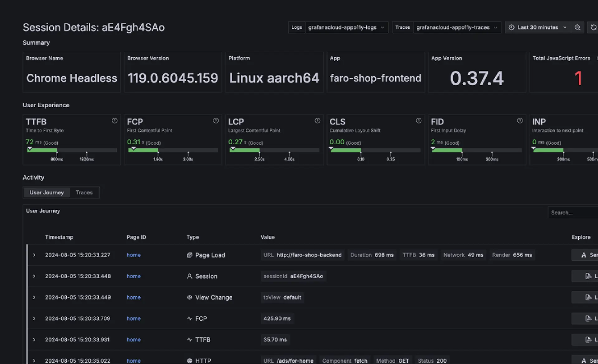Click browser version 119.0.6045.159
The height and width of the screenshot is (364, 598).
[173, 78]
